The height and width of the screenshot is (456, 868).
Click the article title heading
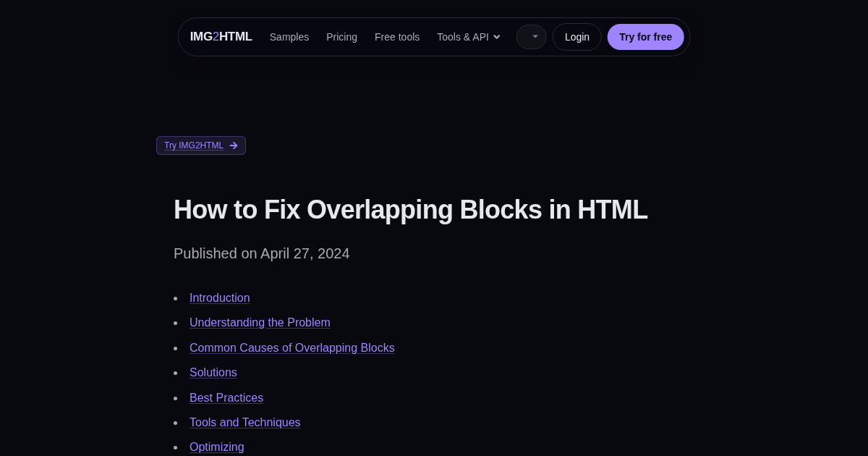coord(411,210)
